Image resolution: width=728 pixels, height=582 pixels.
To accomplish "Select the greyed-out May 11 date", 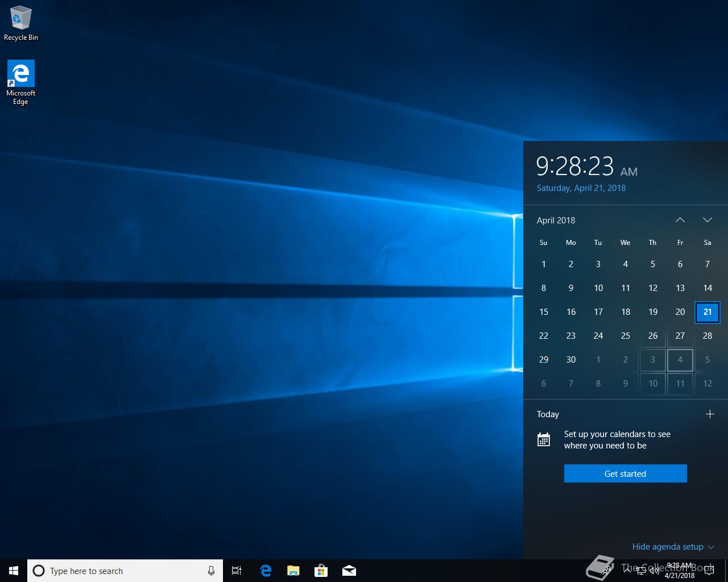I will 680,384.
